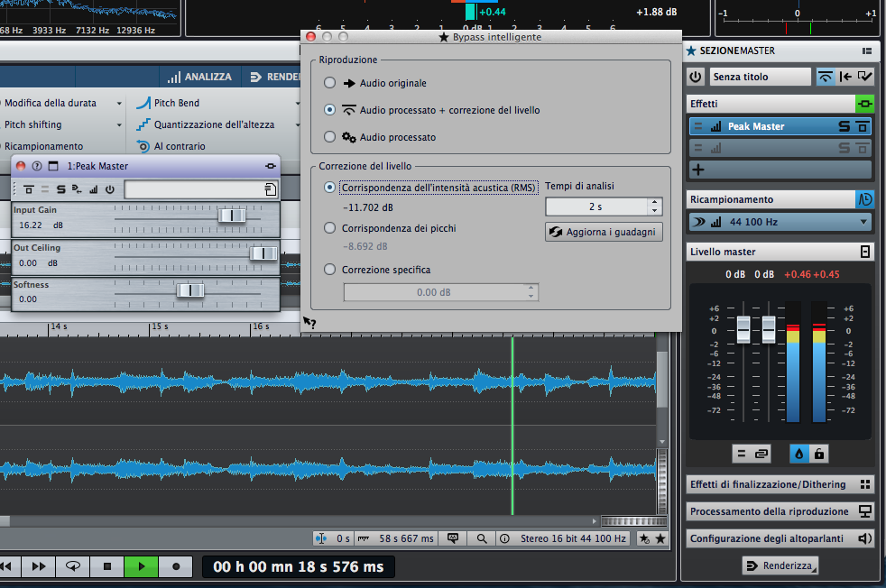The width and height of the screenshot is (886, 588).
Task: Click the Play button in transport bar
Action: pyautogui.click(x=141, y=566)
